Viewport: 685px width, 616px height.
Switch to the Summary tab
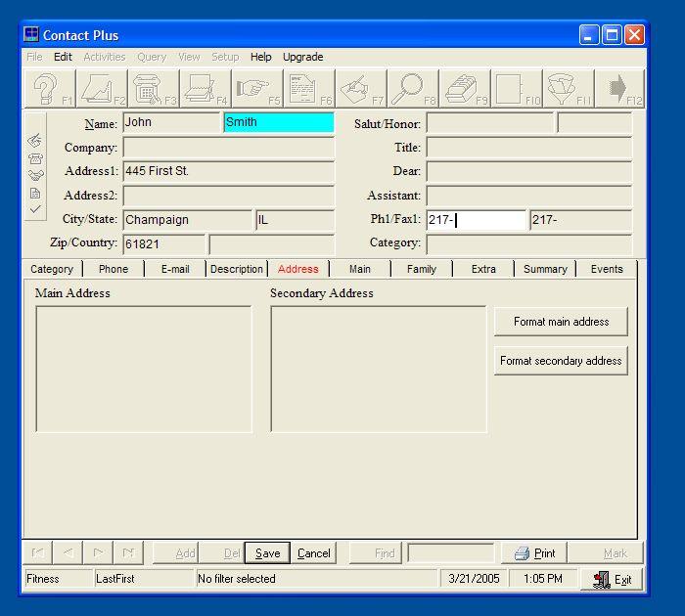click(545, 269)
